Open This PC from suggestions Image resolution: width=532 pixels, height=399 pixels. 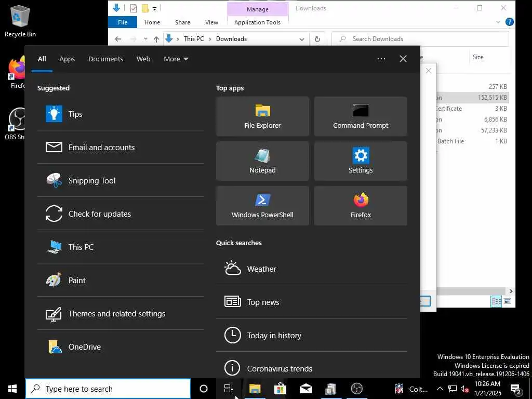pos(121,247)
